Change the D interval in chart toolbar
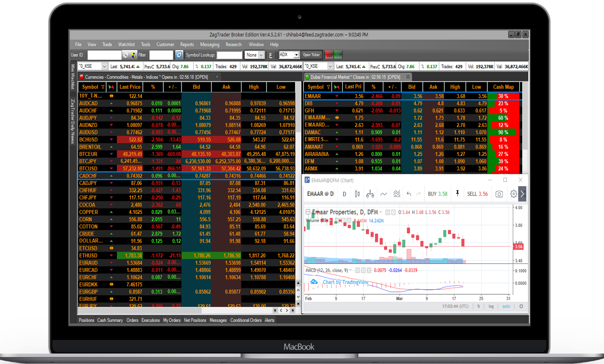Viewport: 604px width, 364px height. click(x=344, y=194)
